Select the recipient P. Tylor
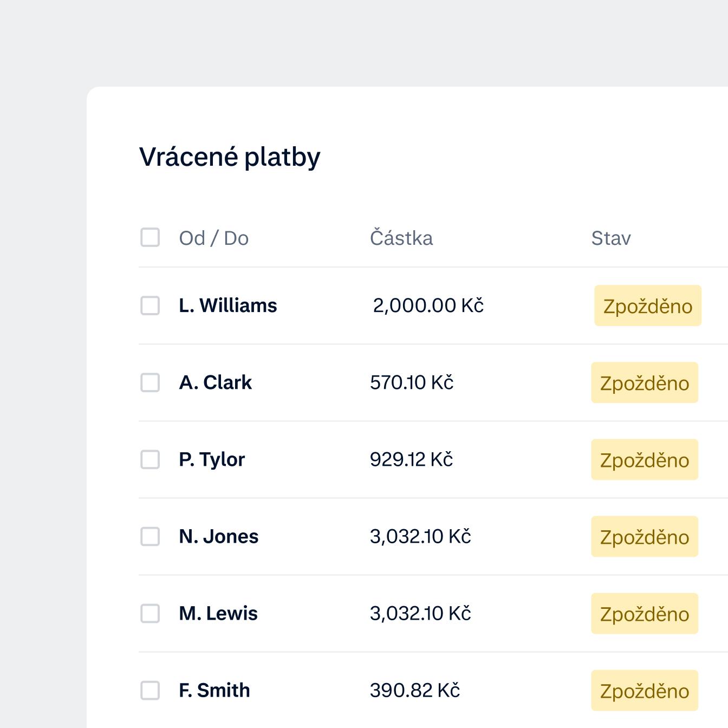 pyautogui.click(x=212, y=459)
